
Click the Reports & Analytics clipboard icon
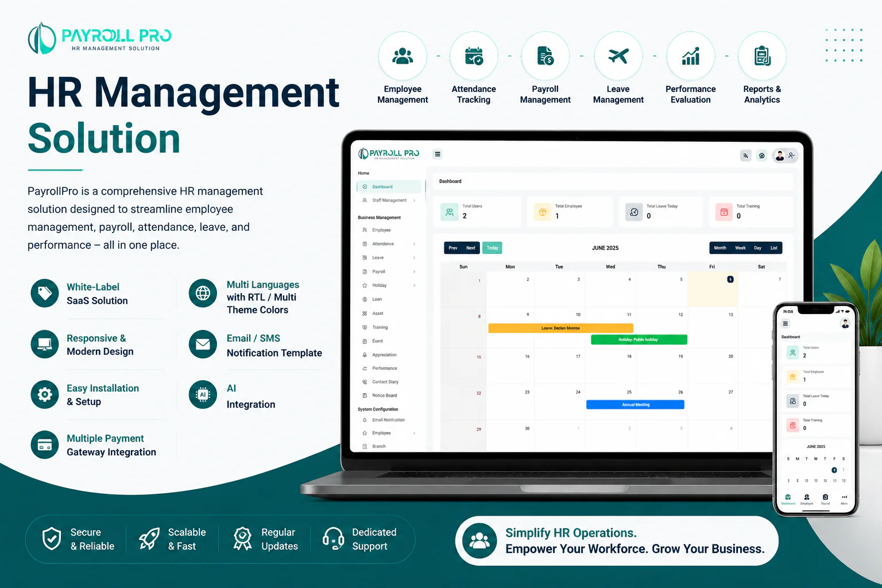[762, 56]
